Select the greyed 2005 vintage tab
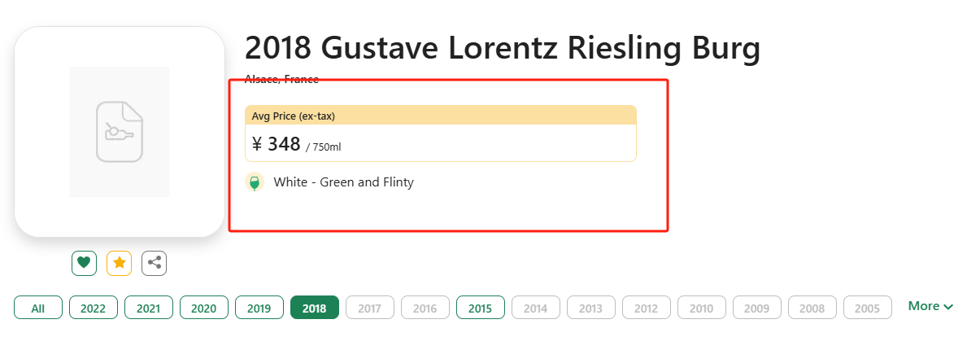The height and width of the screenshot is (337, 980). [867, 308]
